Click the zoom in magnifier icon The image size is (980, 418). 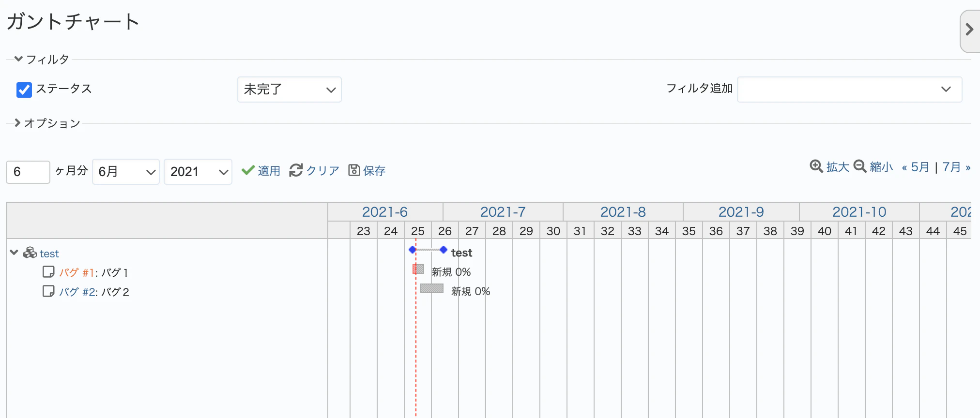pos(816,166)
